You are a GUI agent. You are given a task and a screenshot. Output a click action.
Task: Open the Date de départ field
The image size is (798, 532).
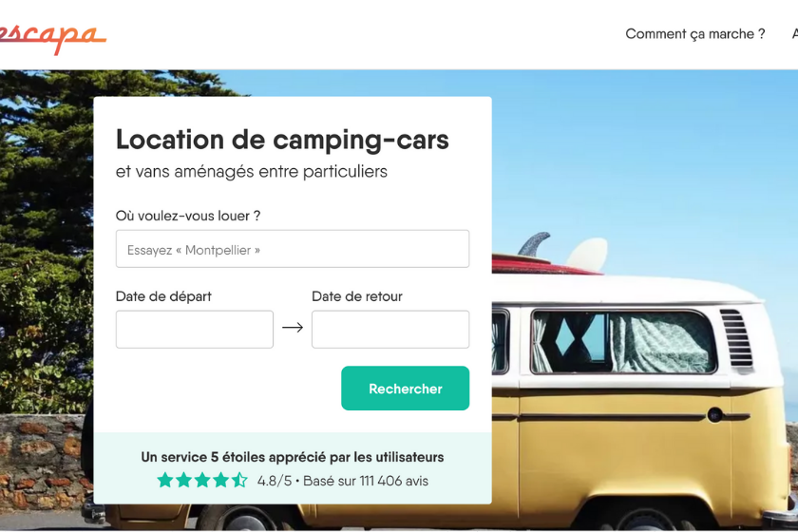click(x=195, y=330)
